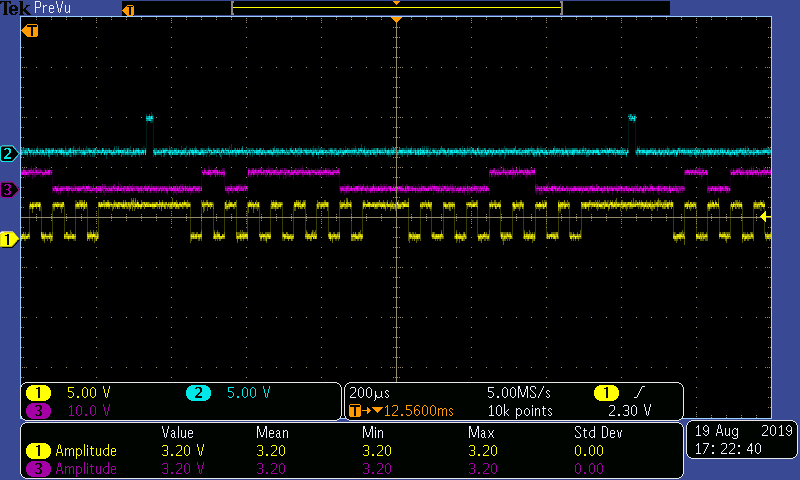Image resolution: width=800 pixels, height=480 pixels.
Task: Click the 10k points record length readout
Action: (520, 411)
